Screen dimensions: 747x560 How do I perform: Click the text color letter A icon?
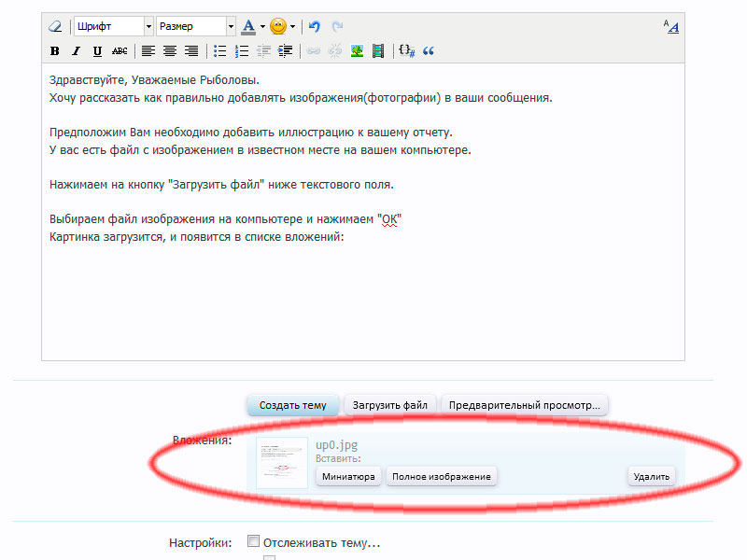[x=248, y=26]
